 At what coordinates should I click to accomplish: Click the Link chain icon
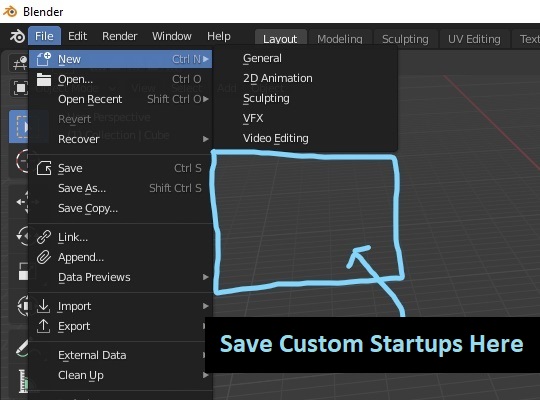(x=44, y=237)
